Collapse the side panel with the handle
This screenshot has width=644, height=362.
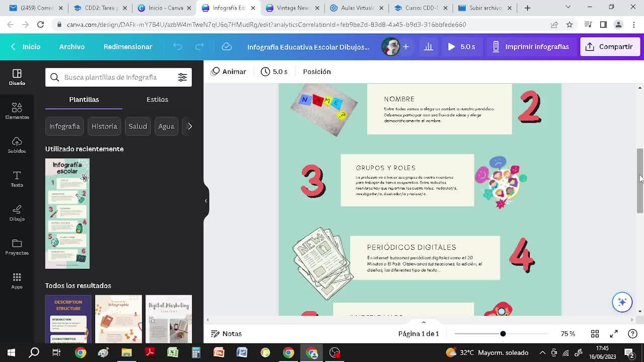pos(206,201)
